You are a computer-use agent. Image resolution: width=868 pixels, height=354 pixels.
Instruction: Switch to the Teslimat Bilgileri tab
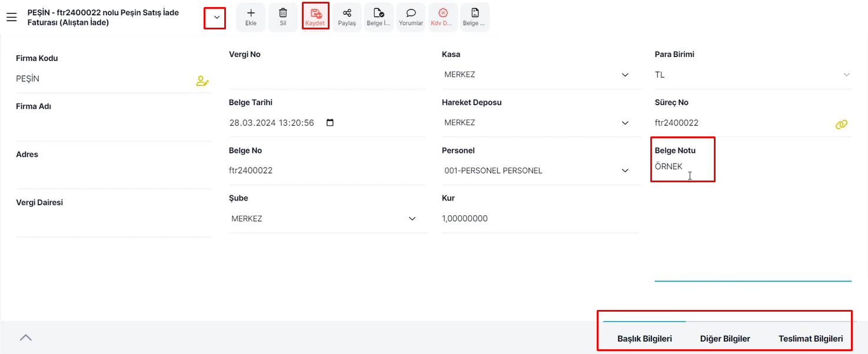[810, 339]
